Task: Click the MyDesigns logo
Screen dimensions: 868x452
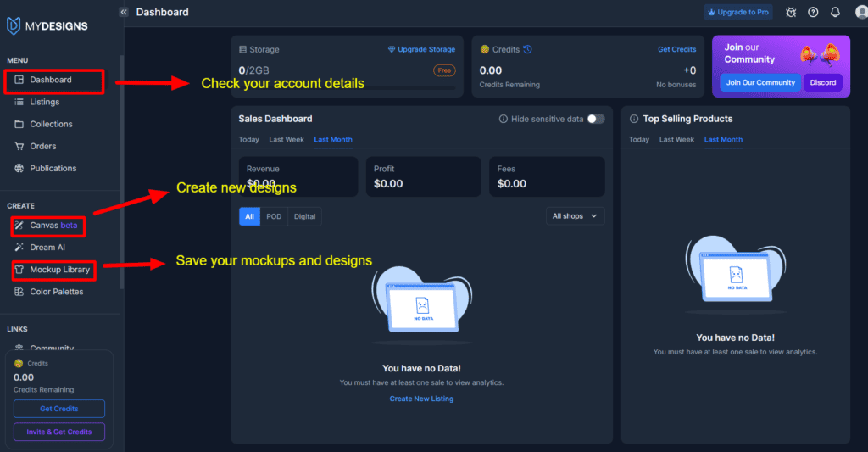Action: coord(47,26)
